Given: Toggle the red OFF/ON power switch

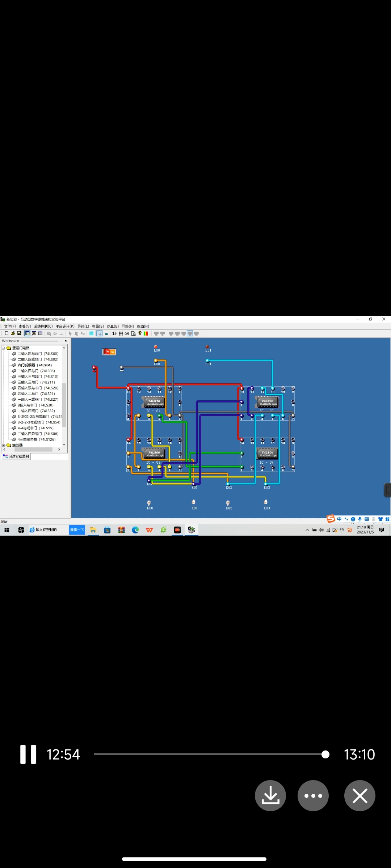Looking at the screenshot, I should click(x=109, y=352).
